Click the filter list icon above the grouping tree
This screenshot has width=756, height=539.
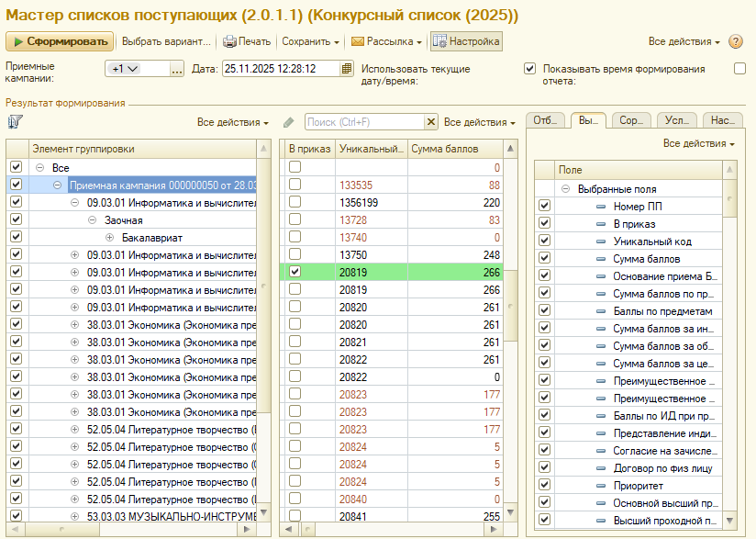(15, 122)
